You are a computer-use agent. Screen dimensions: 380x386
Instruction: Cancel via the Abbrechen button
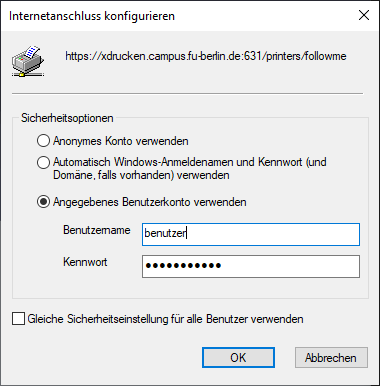(x=331, y=358)
